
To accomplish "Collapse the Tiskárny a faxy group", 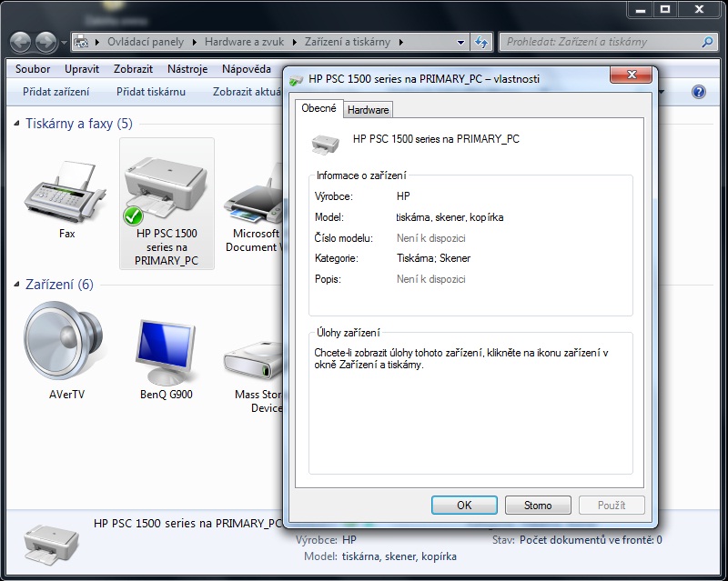I will (16, 124).
